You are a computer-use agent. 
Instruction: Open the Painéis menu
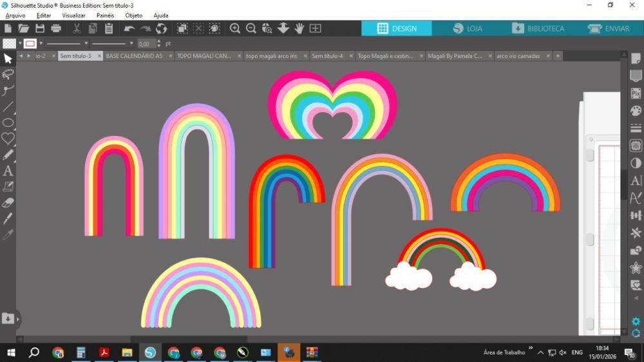pos(105,15)
